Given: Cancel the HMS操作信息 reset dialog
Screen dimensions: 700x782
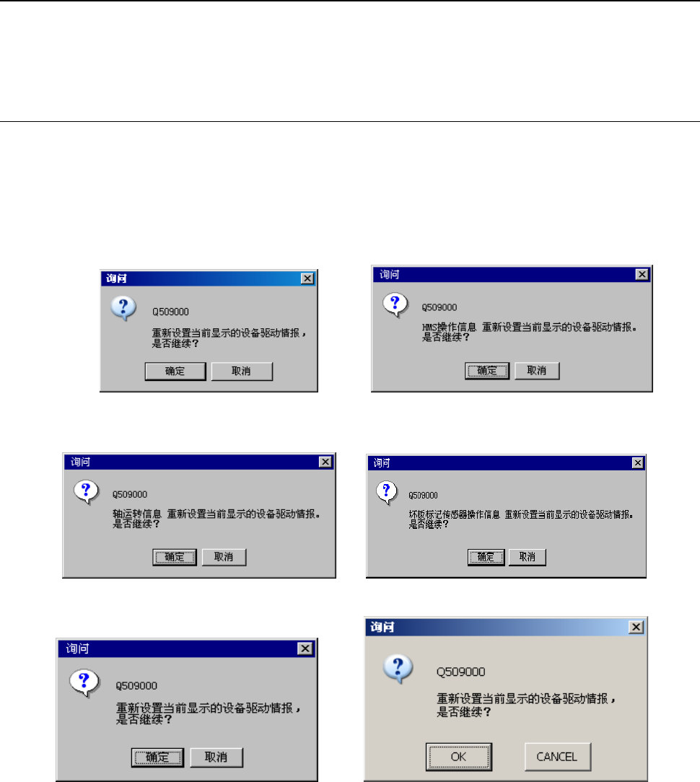Looking at the screenshot, I should 537,371.
